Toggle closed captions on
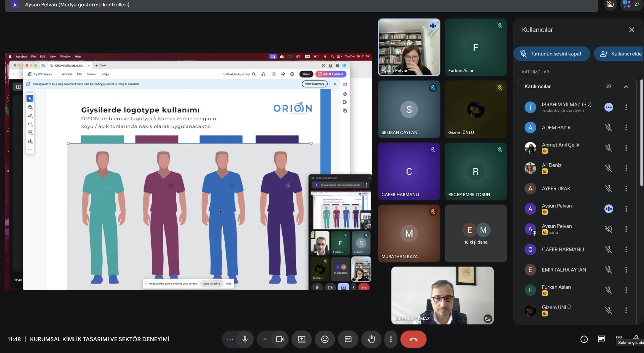 point(348,339)
